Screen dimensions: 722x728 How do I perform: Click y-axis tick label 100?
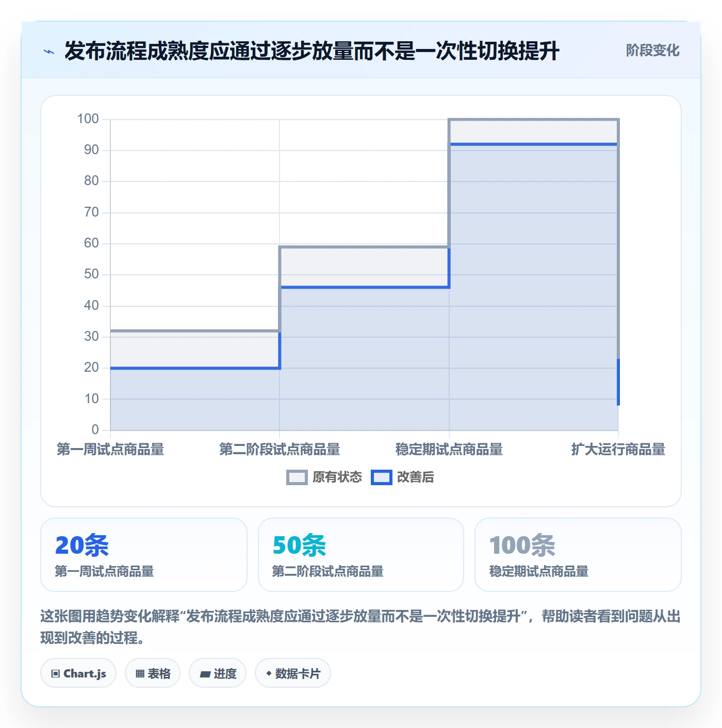tap(88, 119)
